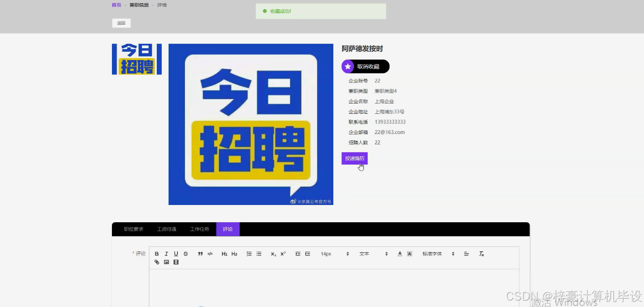The width and height of the screenshot is (644, 307).
Task: Switch to the 工作任务 tab
Action: 200,229
